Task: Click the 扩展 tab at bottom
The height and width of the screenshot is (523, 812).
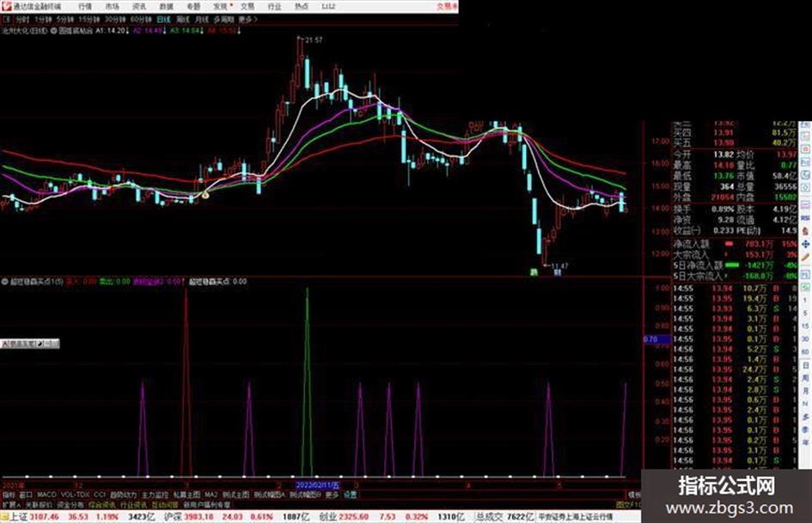Action: (11, 504)
